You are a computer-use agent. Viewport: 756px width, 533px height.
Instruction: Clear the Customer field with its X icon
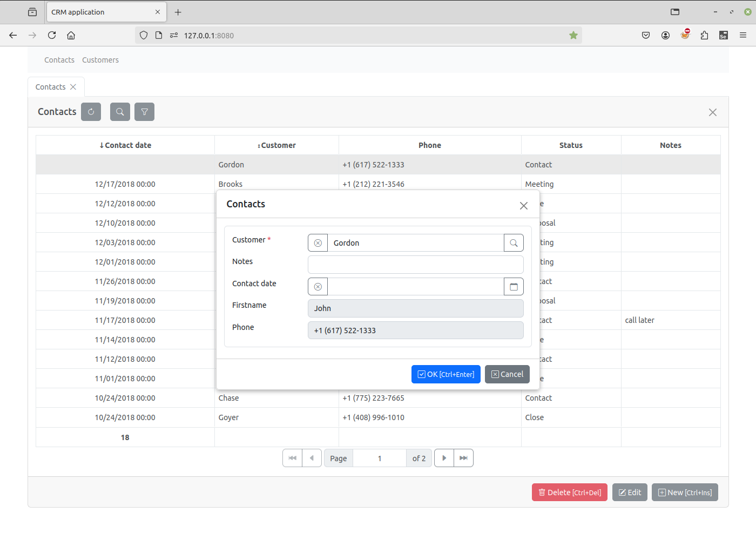(318, 243)
